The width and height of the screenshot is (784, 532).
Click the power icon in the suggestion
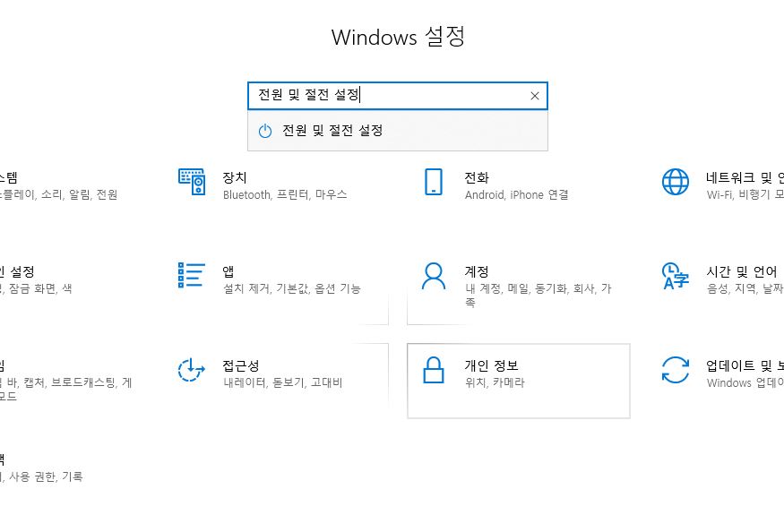click(x=265, y=131)
